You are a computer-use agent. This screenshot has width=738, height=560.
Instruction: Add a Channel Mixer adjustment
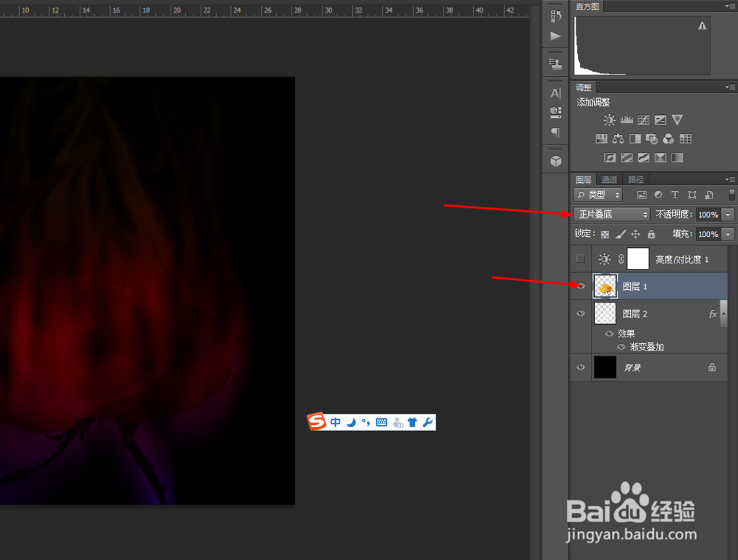tap(669, 139)
